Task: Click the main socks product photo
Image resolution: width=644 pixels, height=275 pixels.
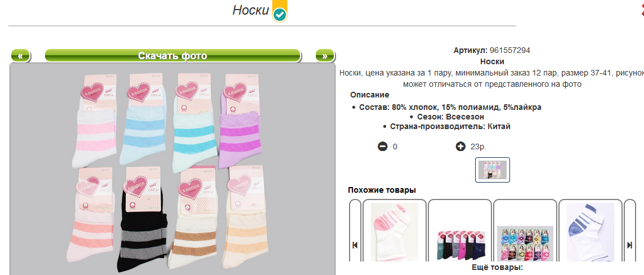Action: pos(172,170)
